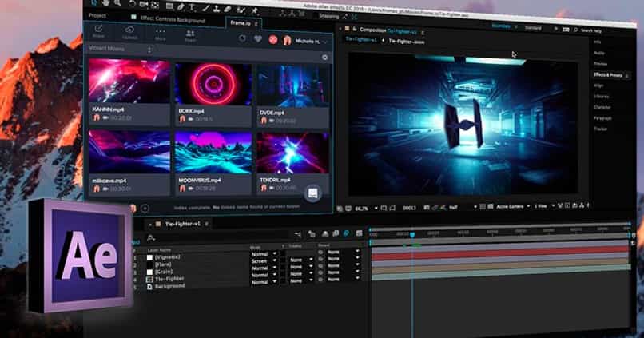
Task: Select the TENDRIL.mp4 video thumbnail
Action: (x=292, y=153)
